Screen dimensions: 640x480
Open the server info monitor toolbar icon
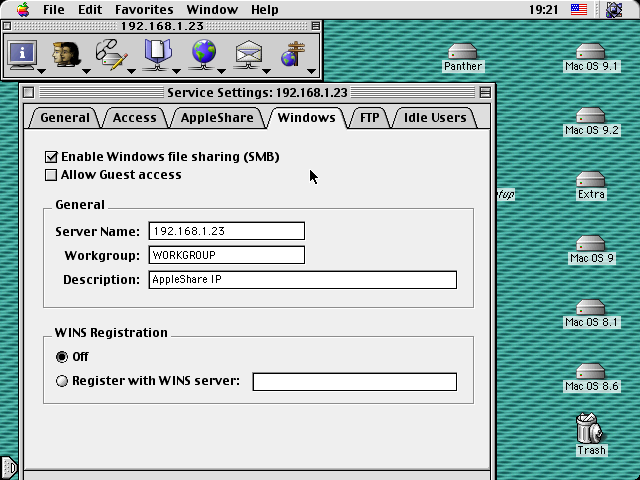pyautogui.click(x=22, y=54)
